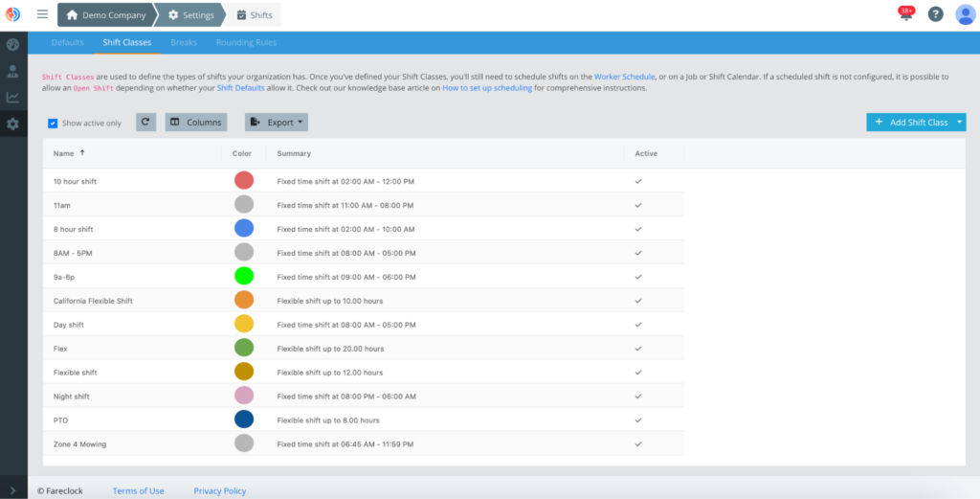Click the yellow swatch for Day shift

[244, 324]
